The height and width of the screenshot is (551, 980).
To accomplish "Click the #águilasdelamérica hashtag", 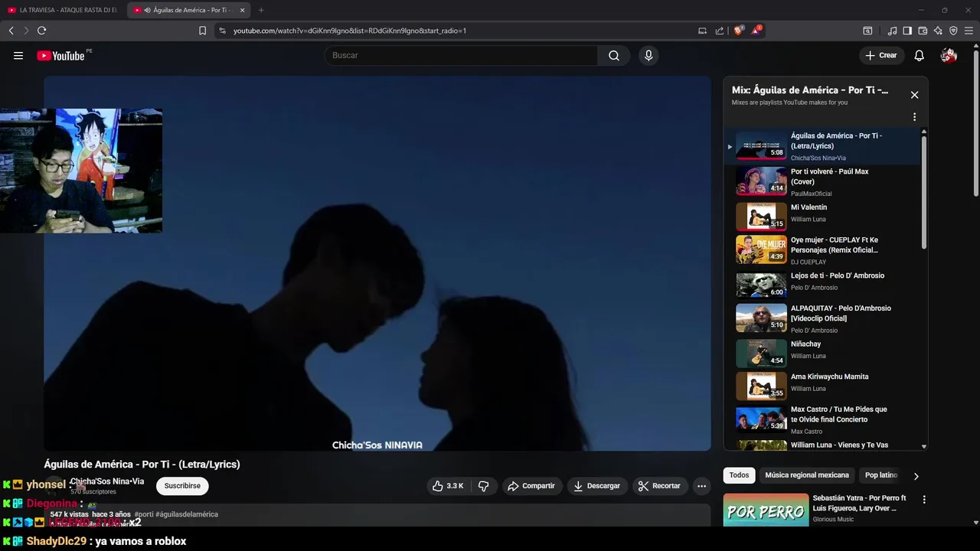I will click(187, 514).
